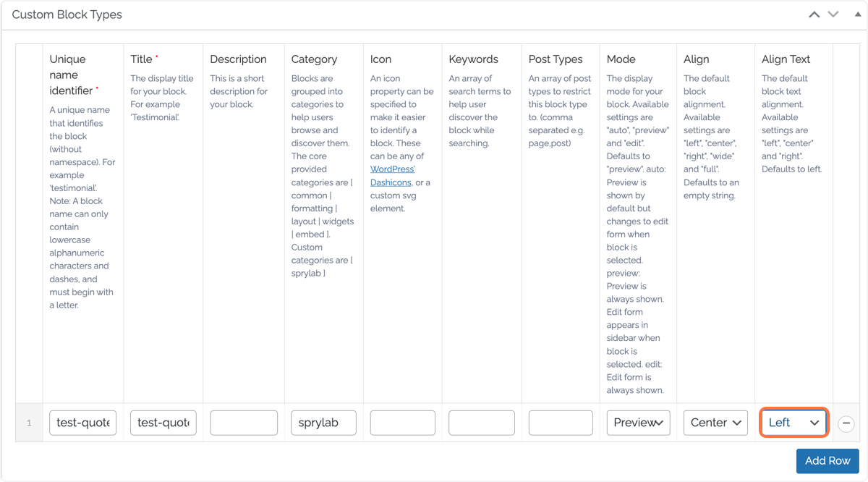The image size is (868, 482).
Task: Focus the Category field containing sprylab
Action: click(323, 423)
